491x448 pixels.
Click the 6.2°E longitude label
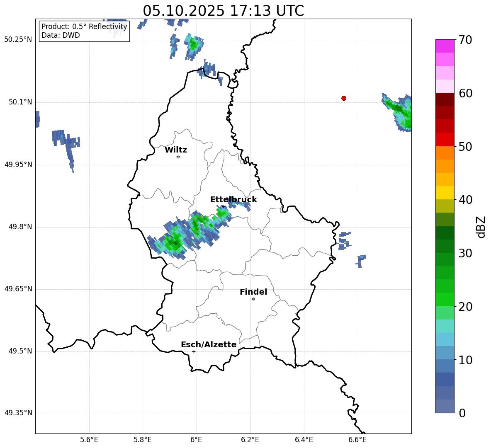tap(250, 440)
